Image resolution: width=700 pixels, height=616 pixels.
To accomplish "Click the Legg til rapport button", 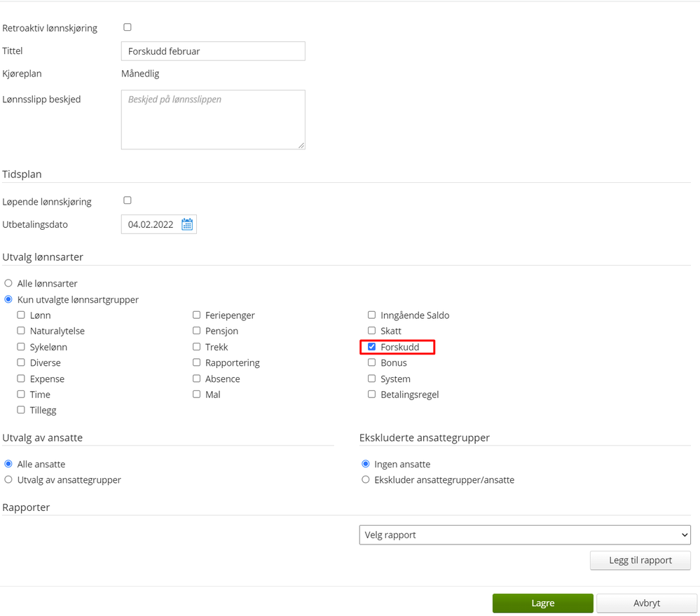I will (x=640, y=560).
